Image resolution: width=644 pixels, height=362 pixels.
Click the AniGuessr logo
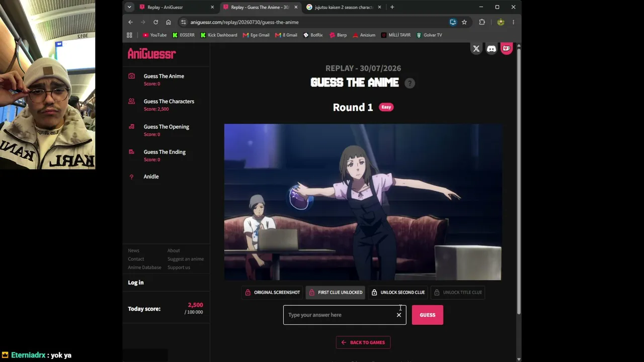pyautogui.click(x=151, y=54)
